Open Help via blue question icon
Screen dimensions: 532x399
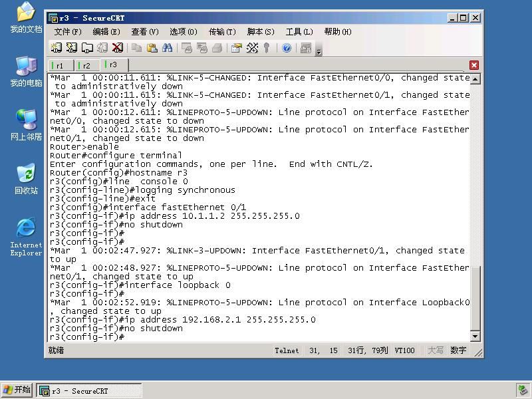coord(287,48)
